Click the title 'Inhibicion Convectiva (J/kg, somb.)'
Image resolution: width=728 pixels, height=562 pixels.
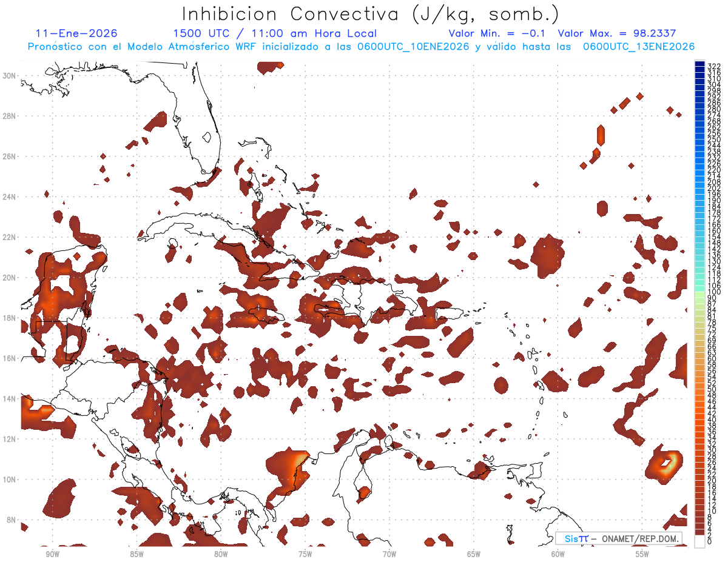371,14
